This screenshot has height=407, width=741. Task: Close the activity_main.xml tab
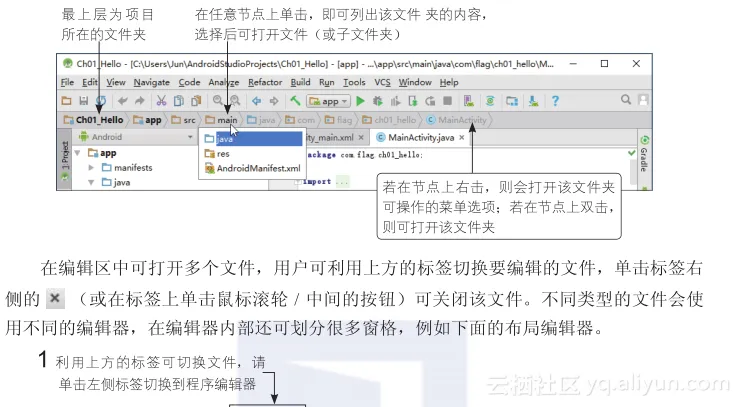(361, 138)
